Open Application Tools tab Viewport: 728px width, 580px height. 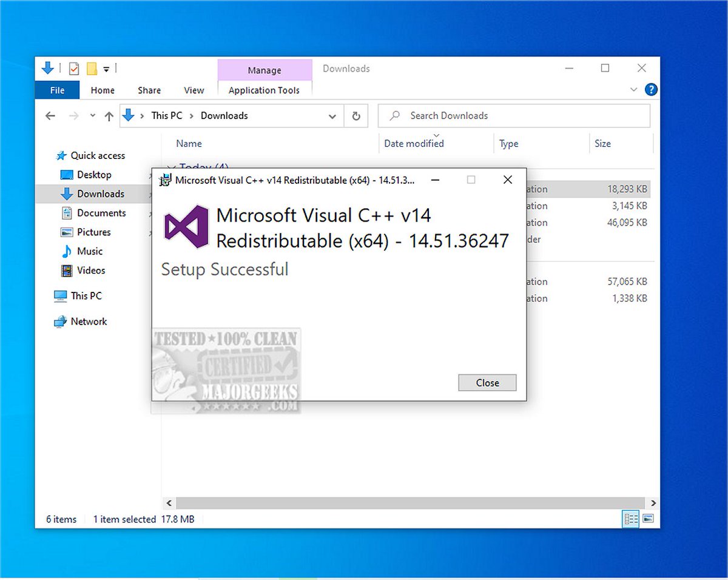pos(265,90)
